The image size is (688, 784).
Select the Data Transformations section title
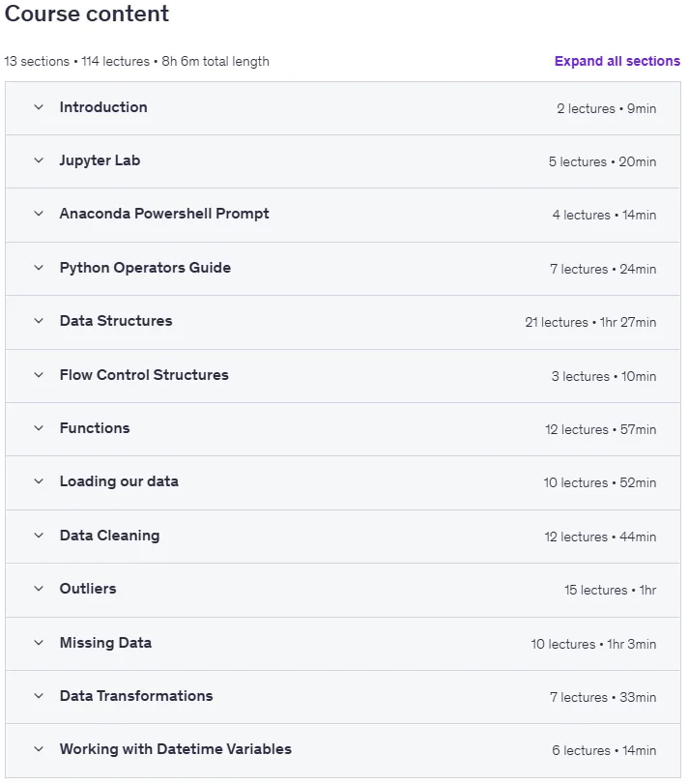[136, 696]
